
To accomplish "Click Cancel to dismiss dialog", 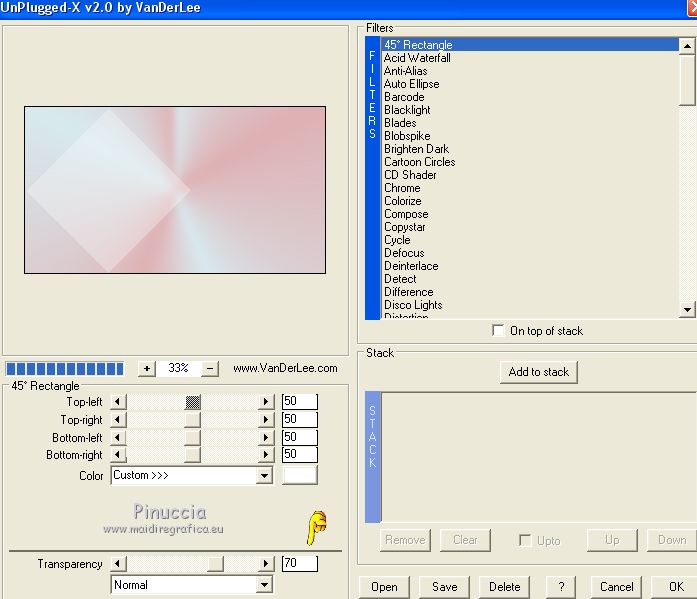I will [x=617, y=587].
